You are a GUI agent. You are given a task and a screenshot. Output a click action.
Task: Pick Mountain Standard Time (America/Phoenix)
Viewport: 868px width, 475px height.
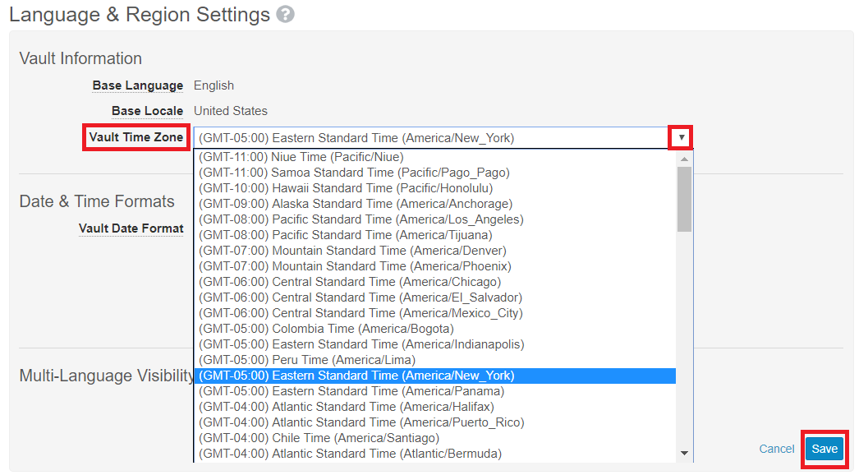click(355, 266)
